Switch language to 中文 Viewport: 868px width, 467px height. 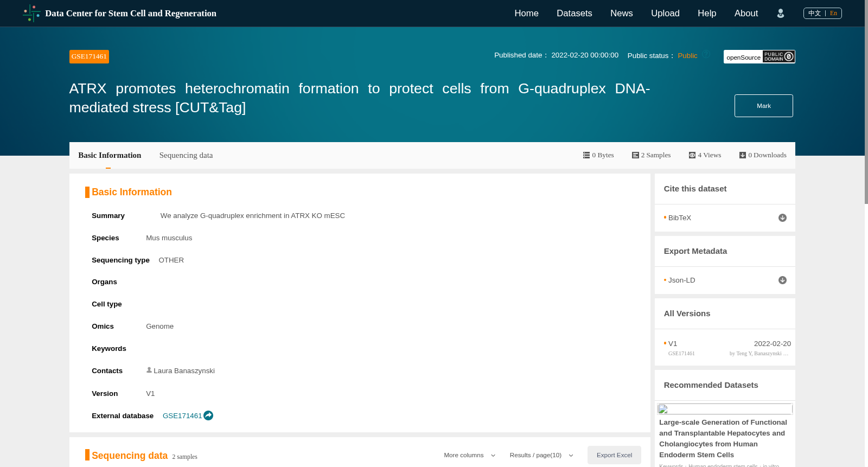pos(814,13)
